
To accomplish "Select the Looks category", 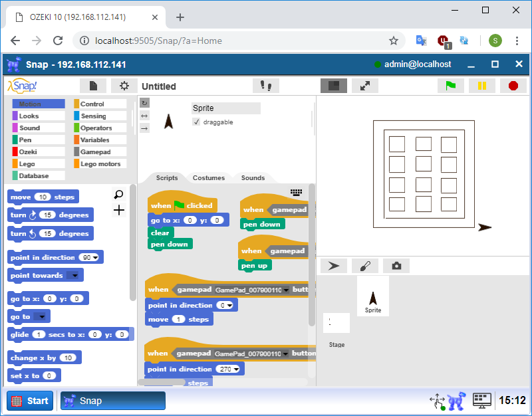I will tap(39, 116).
